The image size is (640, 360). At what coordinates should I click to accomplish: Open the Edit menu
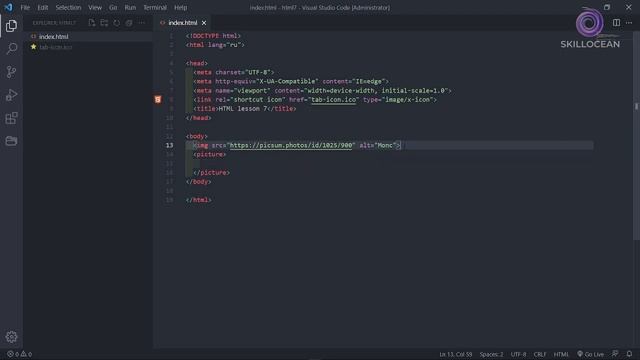(42, 7)
